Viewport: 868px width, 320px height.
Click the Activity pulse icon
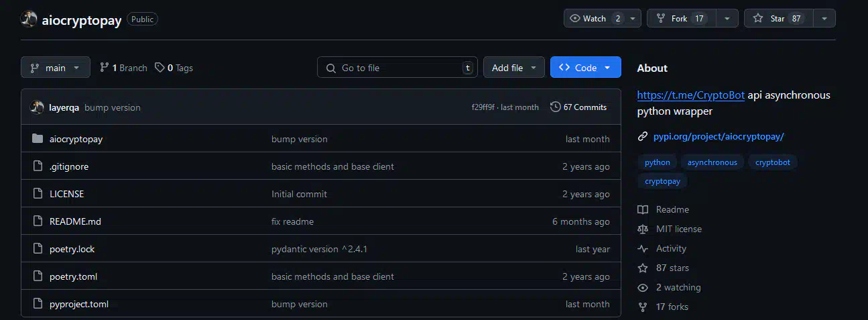tap(643, 248)
